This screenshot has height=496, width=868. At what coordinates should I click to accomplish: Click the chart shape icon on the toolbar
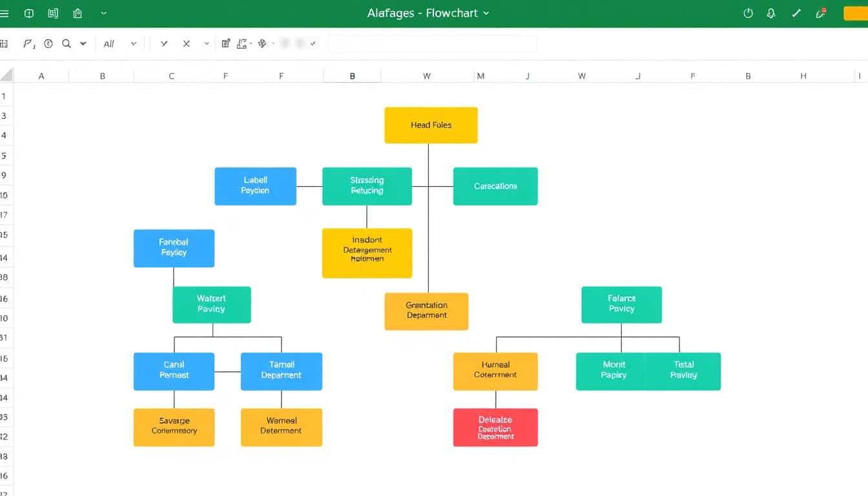click(x=242, y=44)
